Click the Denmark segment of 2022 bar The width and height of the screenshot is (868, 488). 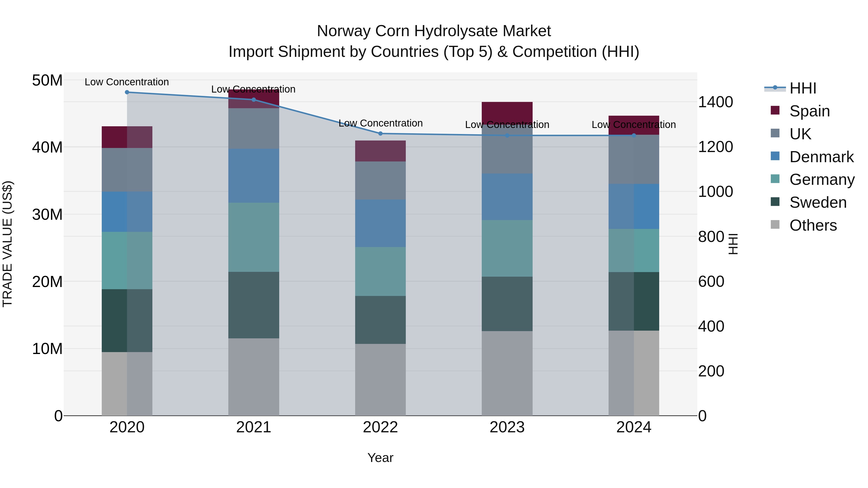(x=380, y=223)
